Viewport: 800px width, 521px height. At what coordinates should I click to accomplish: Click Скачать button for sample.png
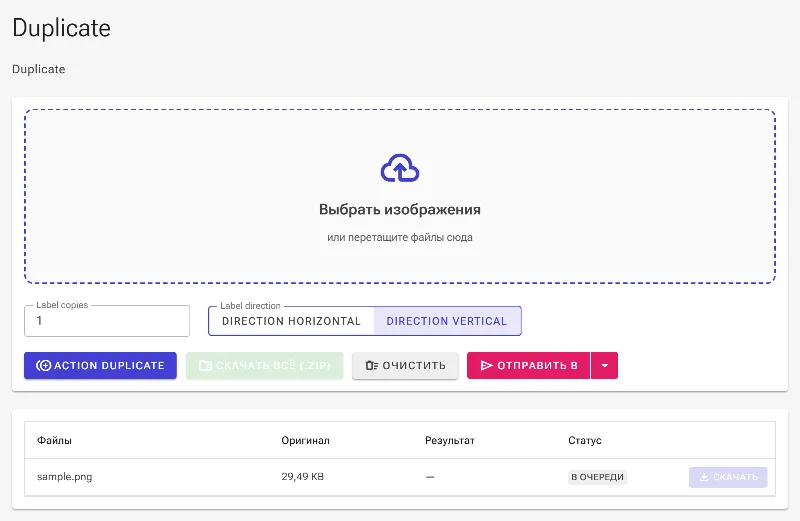[728, 477]
